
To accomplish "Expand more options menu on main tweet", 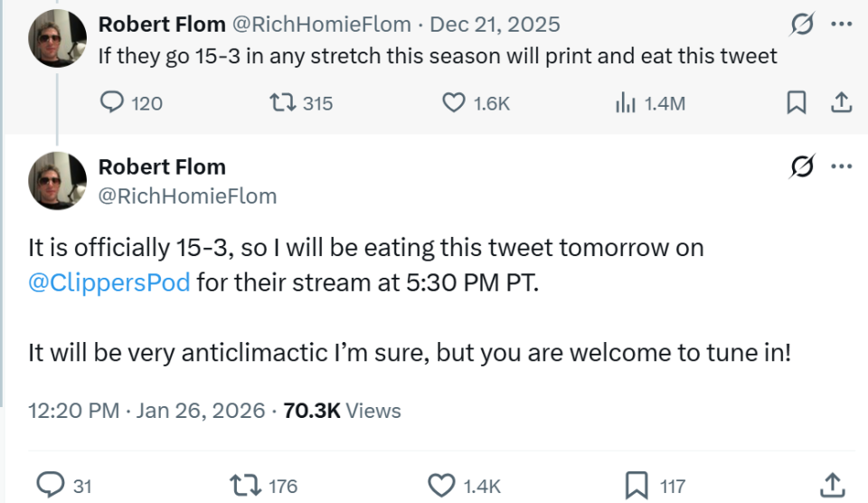I will coord(841,166).
